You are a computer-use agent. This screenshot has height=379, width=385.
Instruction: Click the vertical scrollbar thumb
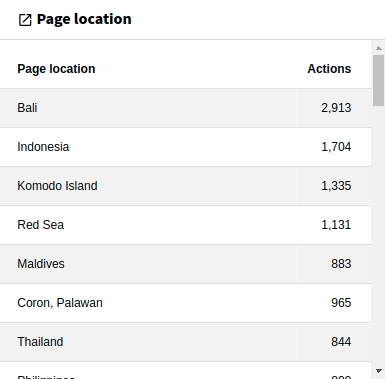click(x=379, y=80)
